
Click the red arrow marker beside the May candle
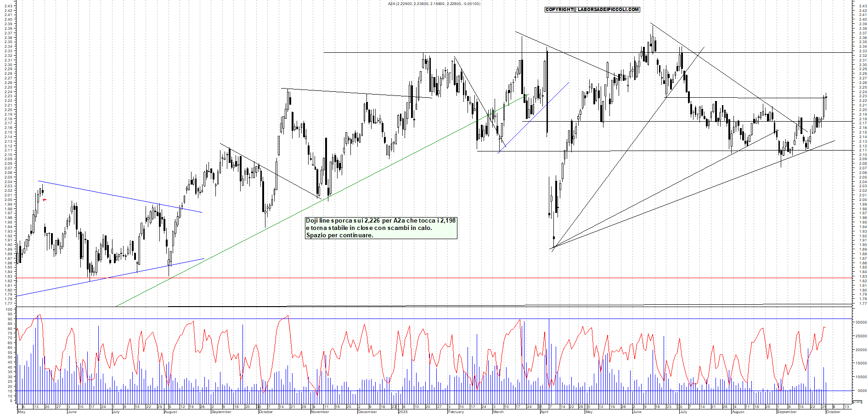(x=45, y=200)
